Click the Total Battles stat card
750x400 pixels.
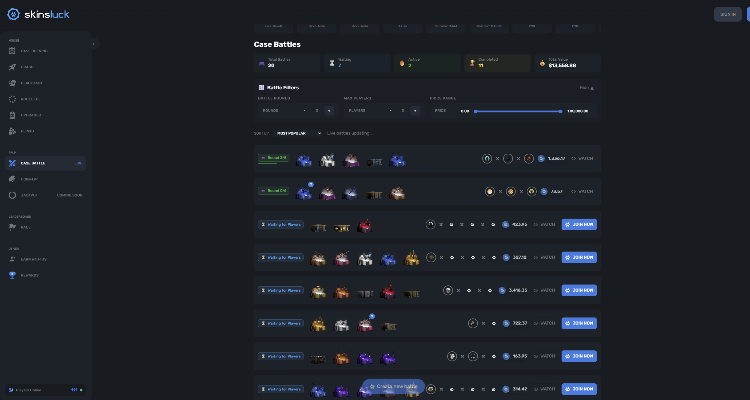tap(287, 63)
